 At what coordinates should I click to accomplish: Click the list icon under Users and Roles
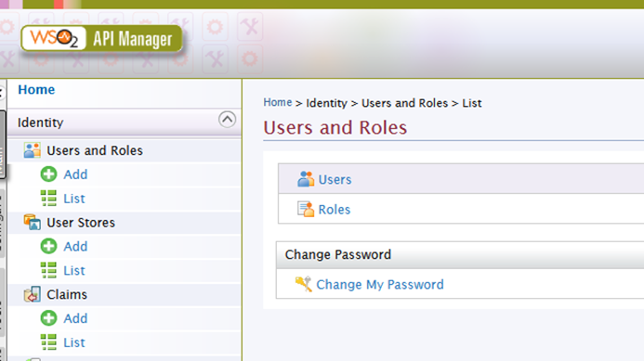click(x=49, y=199)
